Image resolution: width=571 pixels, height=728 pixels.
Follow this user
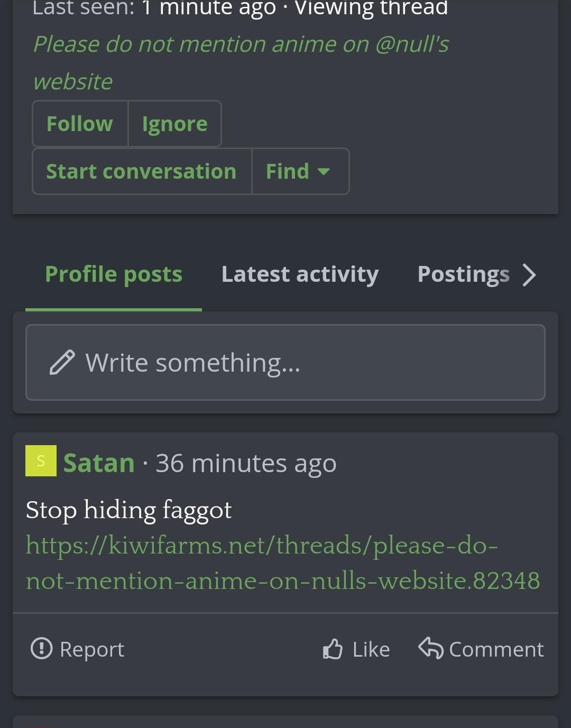pos(80,124)
